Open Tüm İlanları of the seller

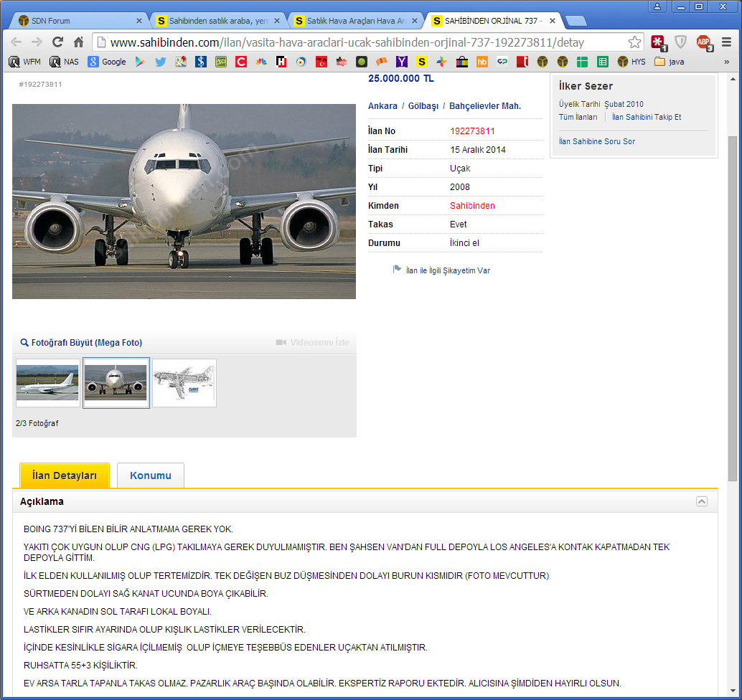click(x=578, y=117)
